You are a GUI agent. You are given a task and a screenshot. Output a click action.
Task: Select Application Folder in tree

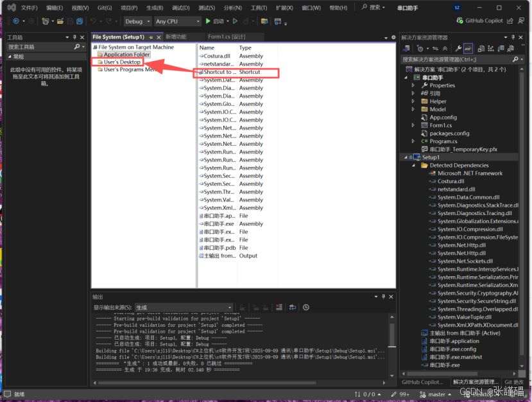click(x=123, y=55)
